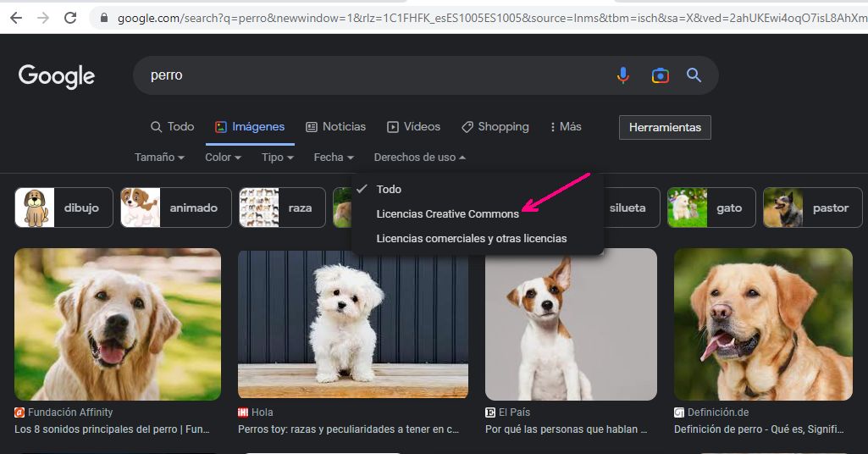Click the blue magnifier search icon
The height and width of the screenshot is (454, 868).
pos(694,75)
